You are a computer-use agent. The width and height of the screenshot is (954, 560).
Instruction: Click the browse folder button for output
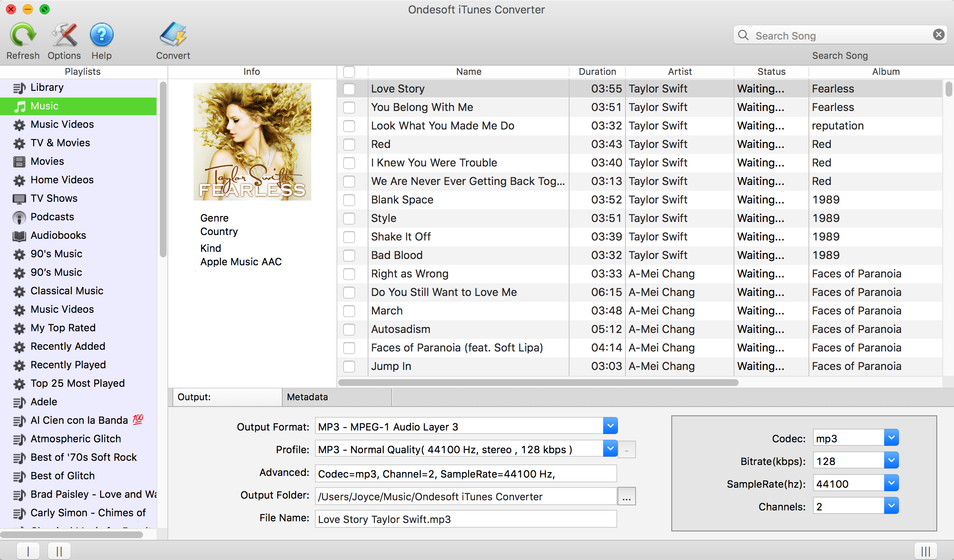[626, 496]
